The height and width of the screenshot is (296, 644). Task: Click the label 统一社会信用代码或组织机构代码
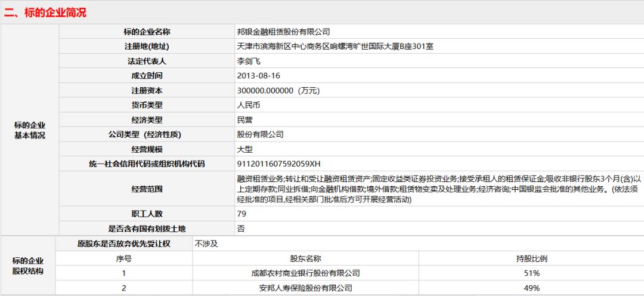click(147, 164)
